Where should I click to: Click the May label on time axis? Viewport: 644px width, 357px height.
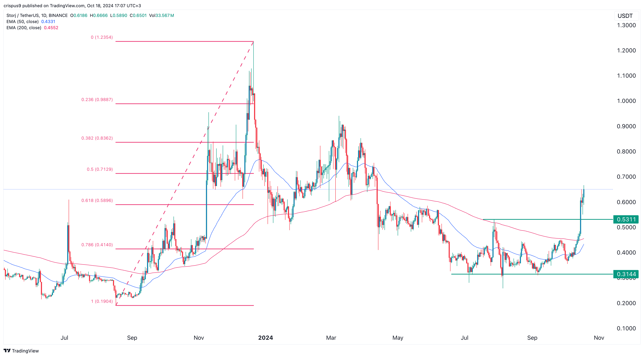click(398, 338)
